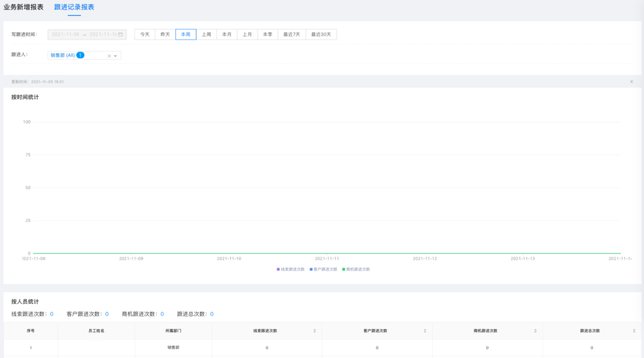
Task: Sort by 商机跟进次数 column sort icon
Action: 535,330
